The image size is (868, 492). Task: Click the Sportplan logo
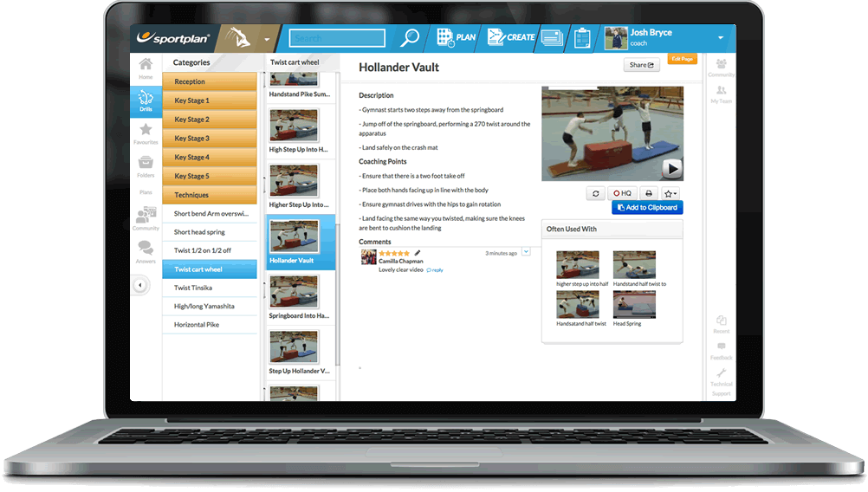(173, 37)
